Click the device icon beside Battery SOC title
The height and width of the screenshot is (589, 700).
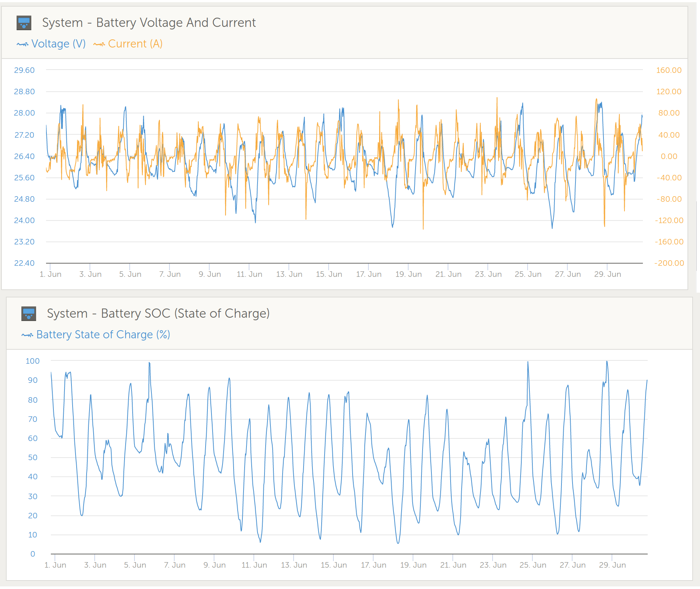click(29, 314)
